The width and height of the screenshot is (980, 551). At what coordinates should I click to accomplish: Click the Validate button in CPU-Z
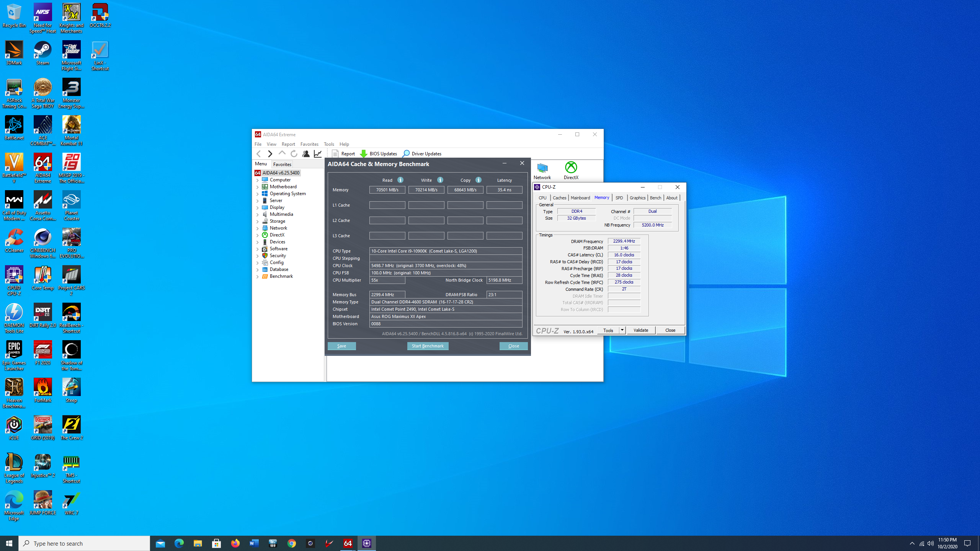pos(641,330)
